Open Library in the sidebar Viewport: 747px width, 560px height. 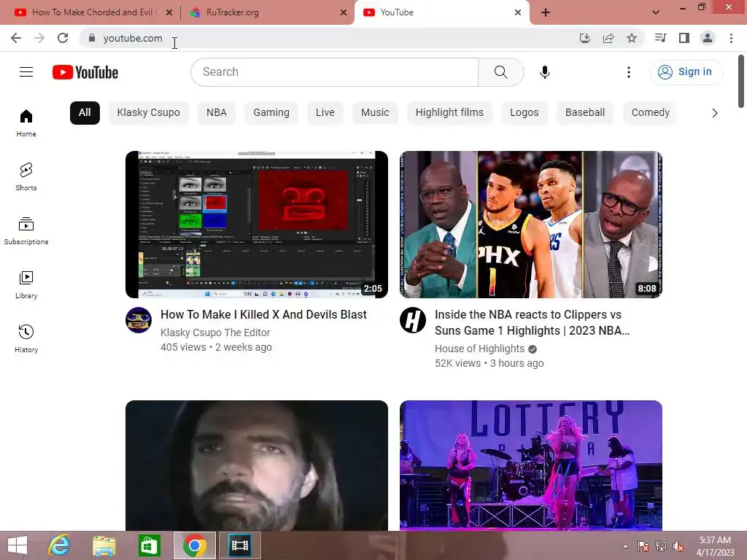pos(26,284)
